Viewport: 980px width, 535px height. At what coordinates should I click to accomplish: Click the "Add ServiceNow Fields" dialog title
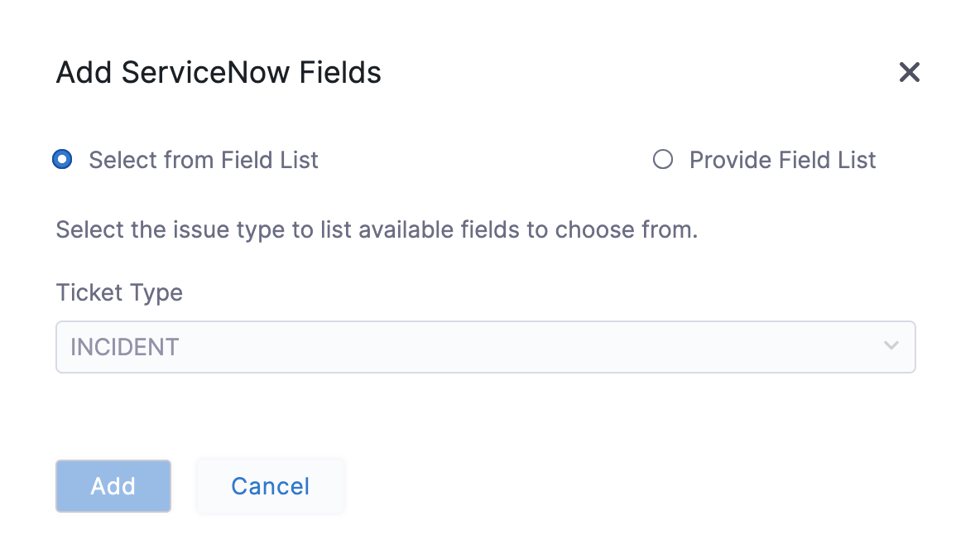219,73
